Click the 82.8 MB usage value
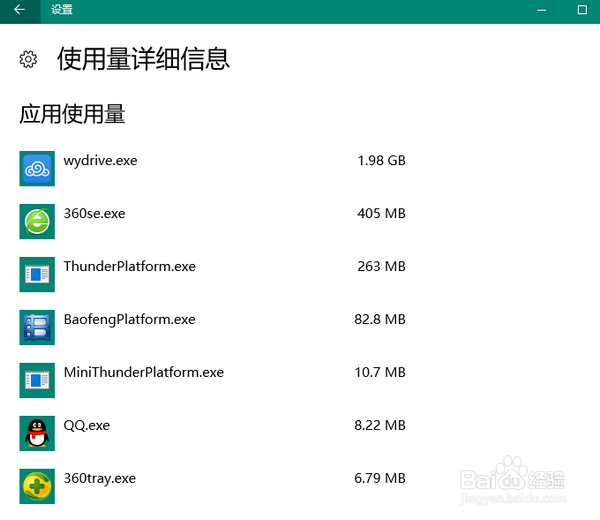 (380, 319)
